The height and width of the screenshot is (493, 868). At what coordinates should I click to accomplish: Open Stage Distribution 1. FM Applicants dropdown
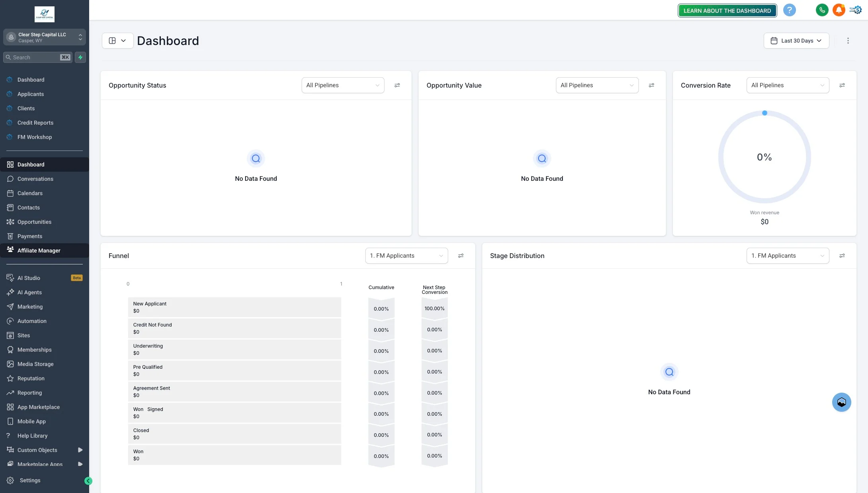point(788,256)
